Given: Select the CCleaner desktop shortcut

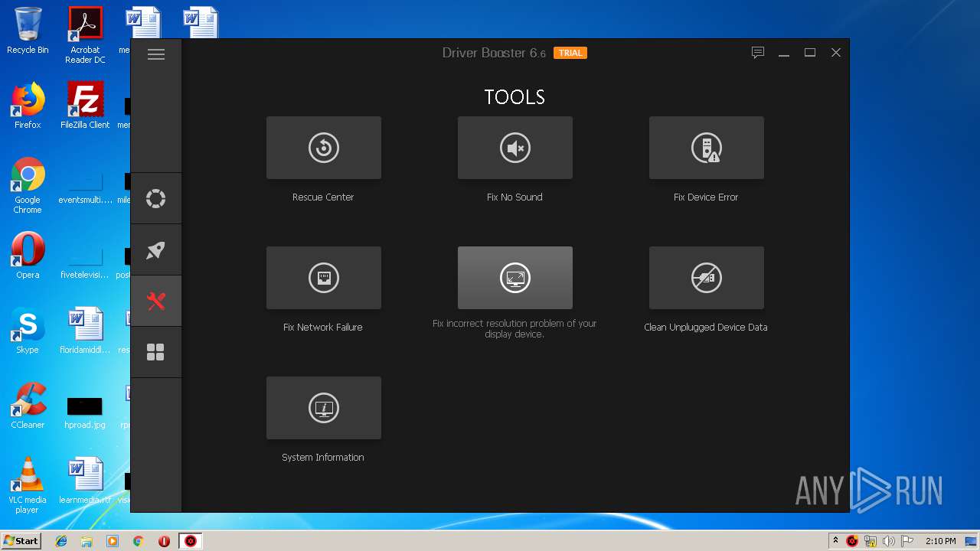Looking at the screenshot, I should click(x=28, y=406).
